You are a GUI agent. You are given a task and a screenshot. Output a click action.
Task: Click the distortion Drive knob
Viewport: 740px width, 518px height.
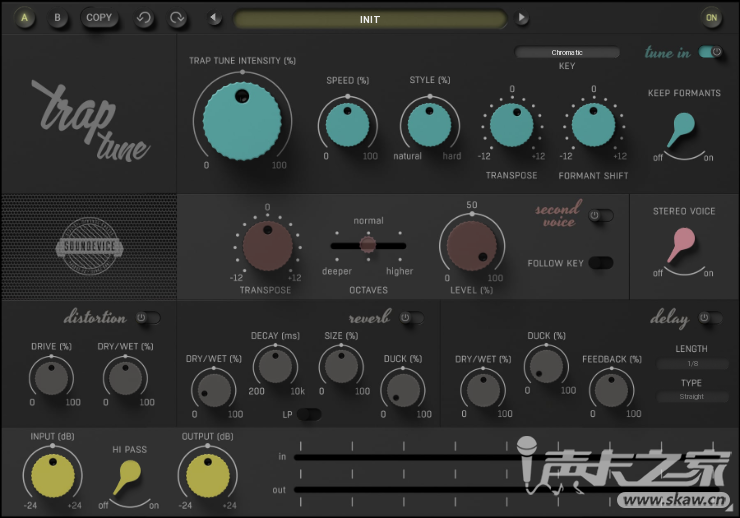click(x=51, y=378)
